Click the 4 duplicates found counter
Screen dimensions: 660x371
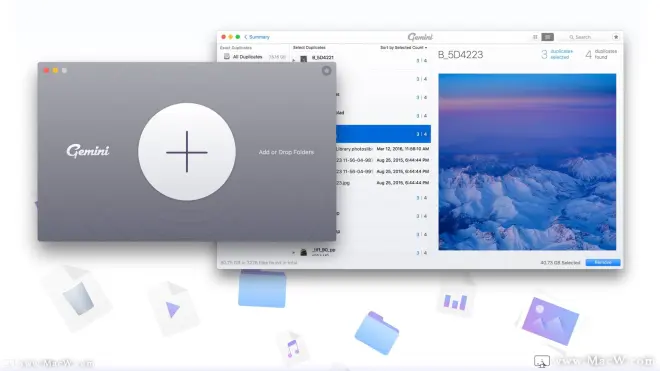pos(601,54)
